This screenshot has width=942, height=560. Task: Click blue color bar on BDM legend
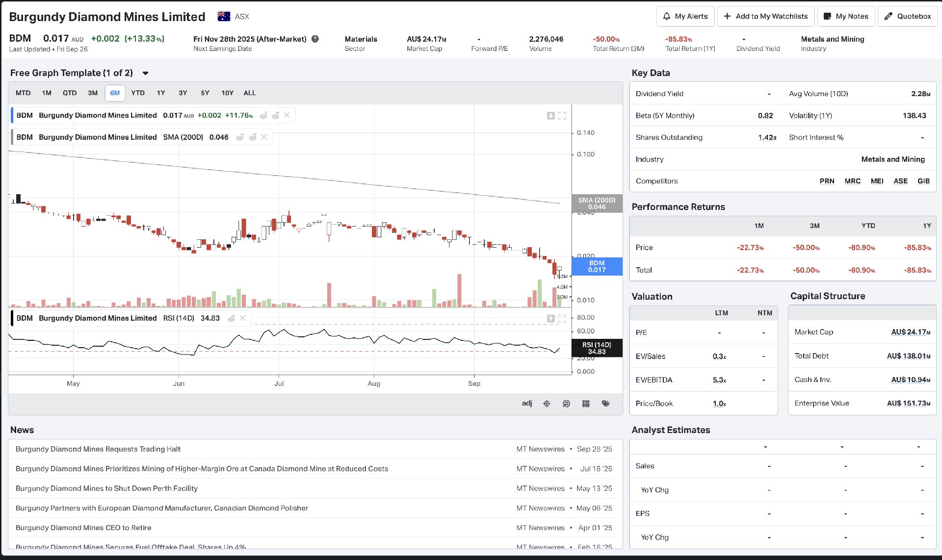point(12,116)
